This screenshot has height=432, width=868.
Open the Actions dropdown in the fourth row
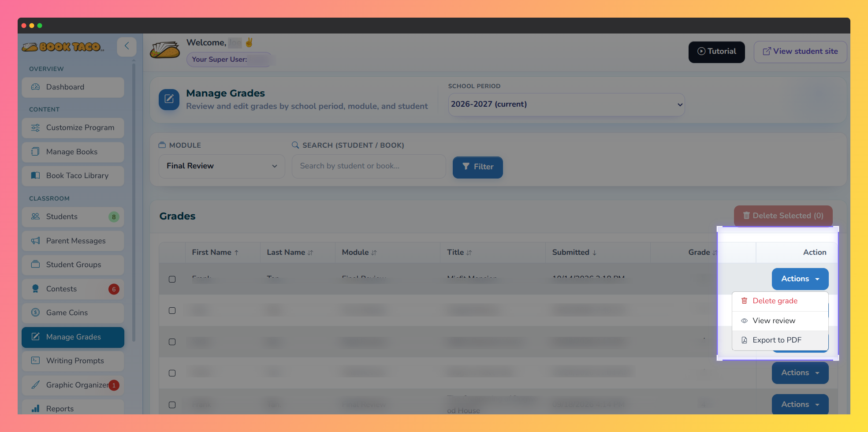click(800, 373)
